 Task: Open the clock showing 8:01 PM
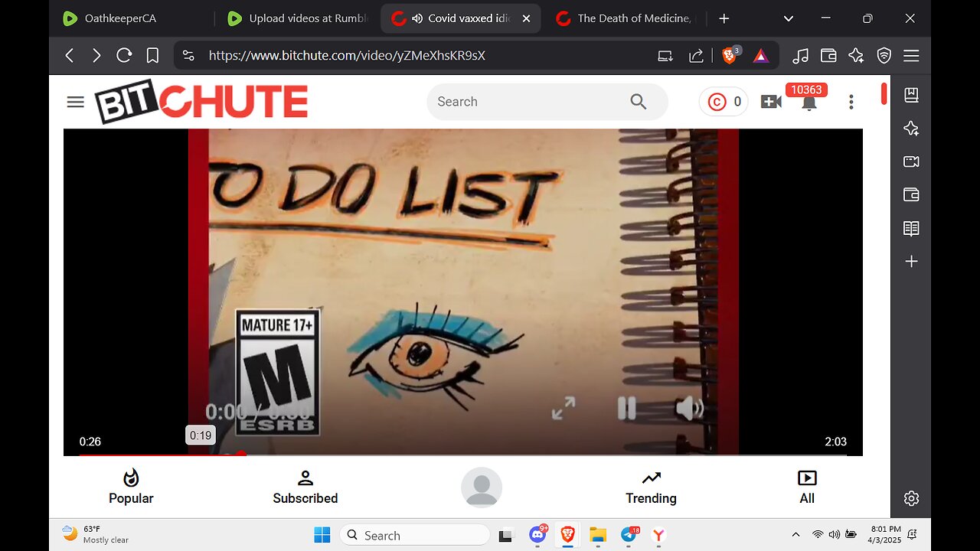click(x=885, y=534)
